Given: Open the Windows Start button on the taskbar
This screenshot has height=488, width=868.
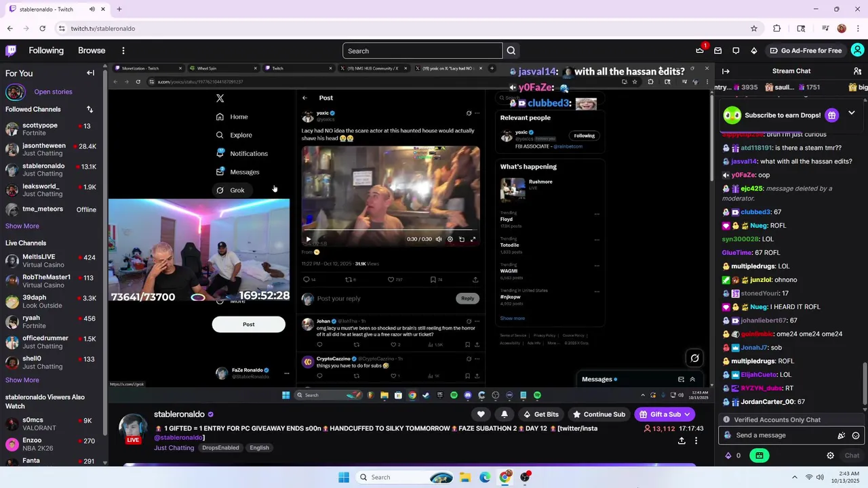Looking at the screenshot, I should point(344,477).
